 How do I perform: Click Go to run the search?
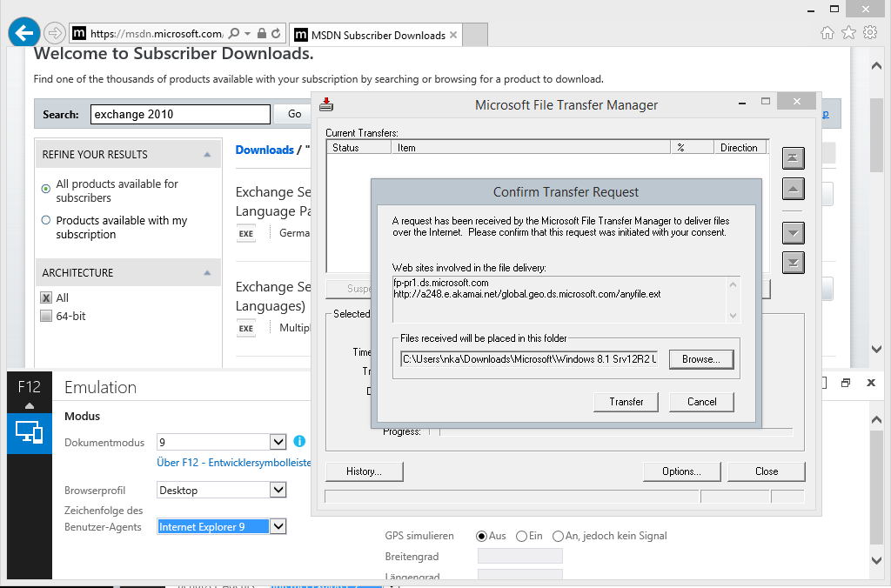click(294, 114)
